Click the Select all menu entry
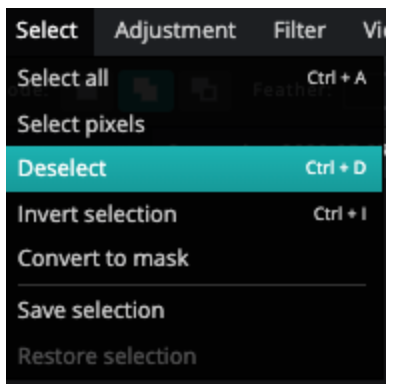Screen dimensions: 396x388 (x=194, y=79)
